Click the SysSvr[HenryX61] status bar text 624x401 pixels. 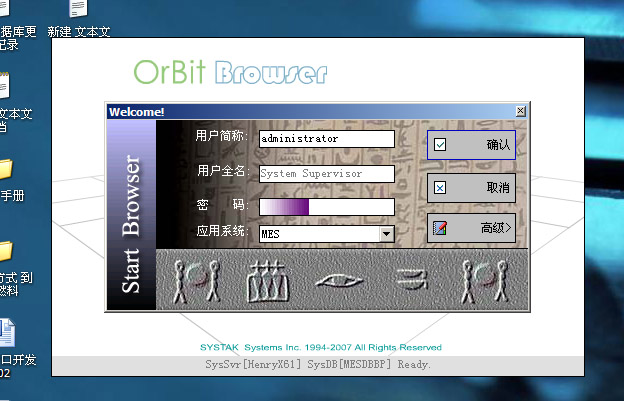(318, 364)
